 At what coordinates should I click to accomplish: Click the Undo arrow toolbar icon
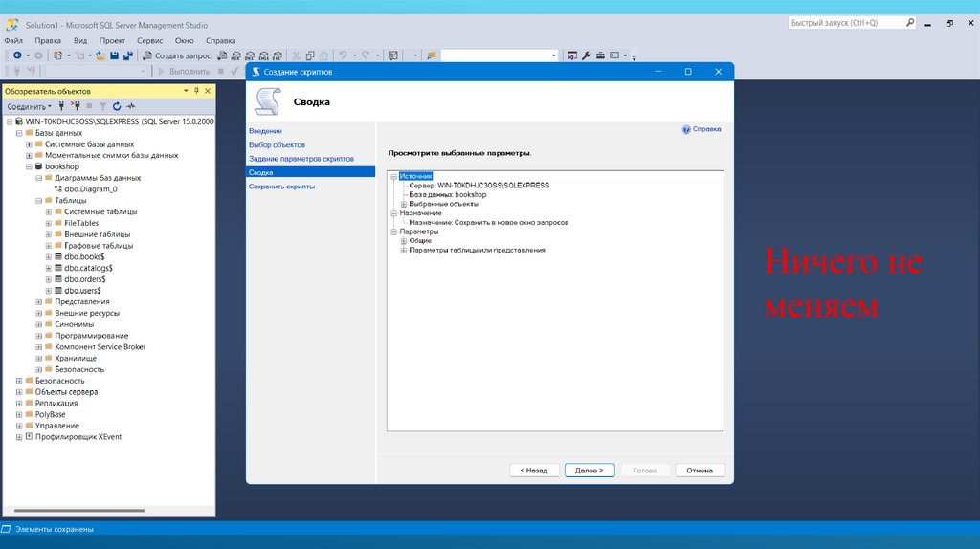[343, 55]
